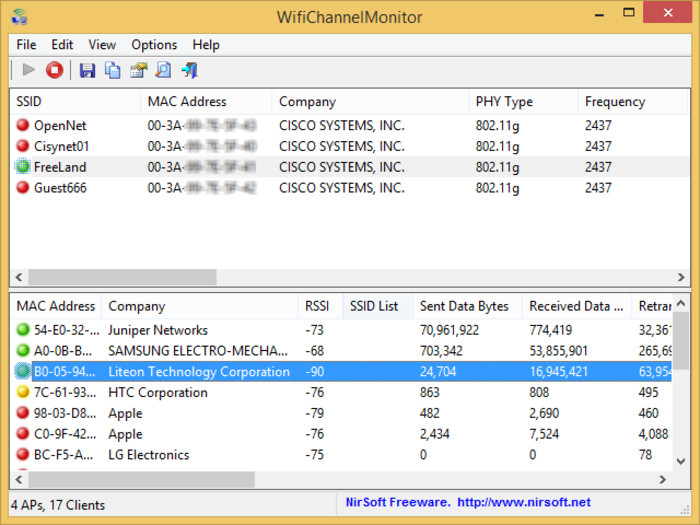Open the File menu
Screen dimensions: 700x525
[x=26, y=45]
